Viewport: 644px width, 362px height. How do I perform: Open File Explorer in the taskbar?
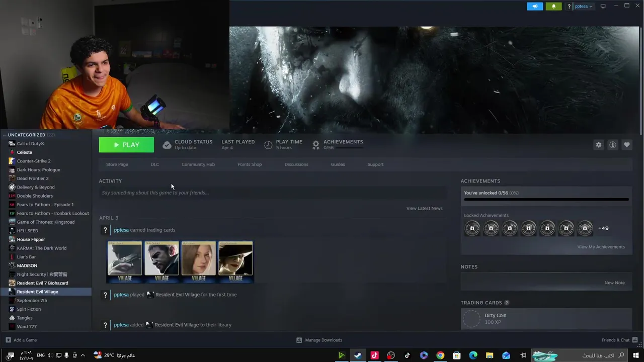point(490,355)
